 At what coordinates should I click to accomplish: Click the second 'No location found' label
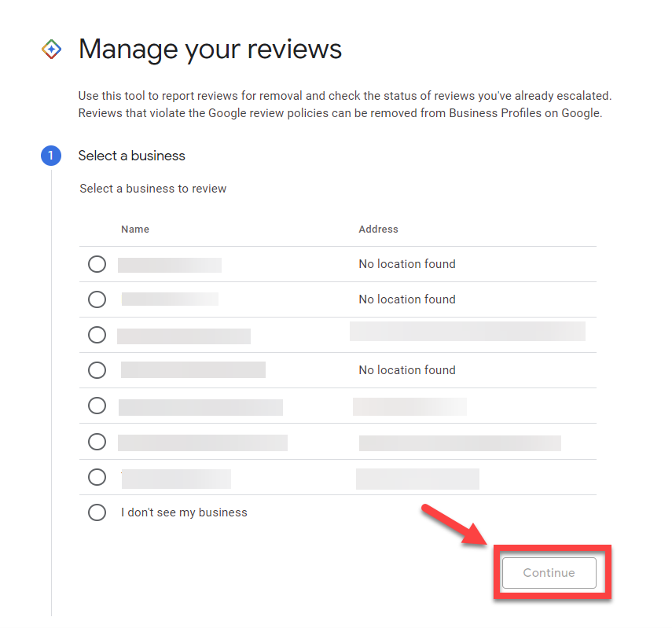(407, 299)
